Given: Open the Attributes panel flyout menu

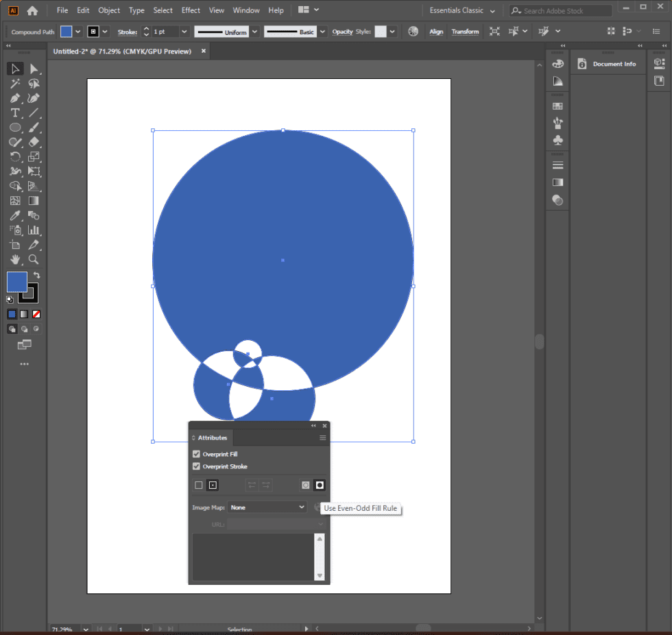Looking at the screenshot, I should coord(322,438).
